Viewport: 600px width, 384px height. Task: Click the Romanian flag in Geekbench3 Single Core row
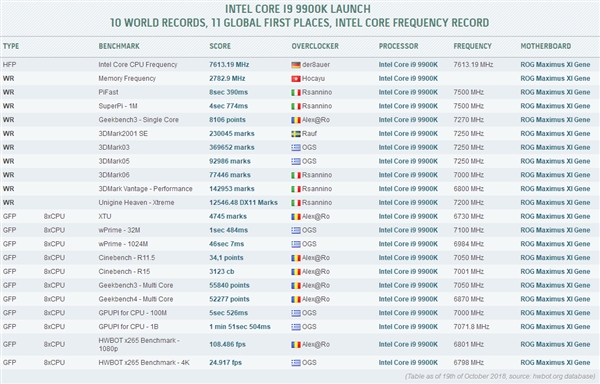tap(296, 120)
